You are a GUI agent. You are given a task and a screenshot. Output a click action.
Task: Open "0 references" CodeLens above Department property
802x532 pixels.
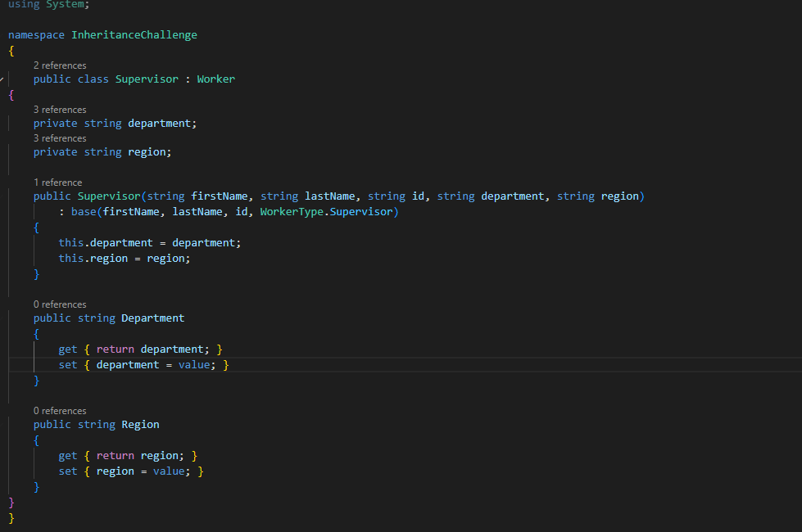click(x=60, y=304)
